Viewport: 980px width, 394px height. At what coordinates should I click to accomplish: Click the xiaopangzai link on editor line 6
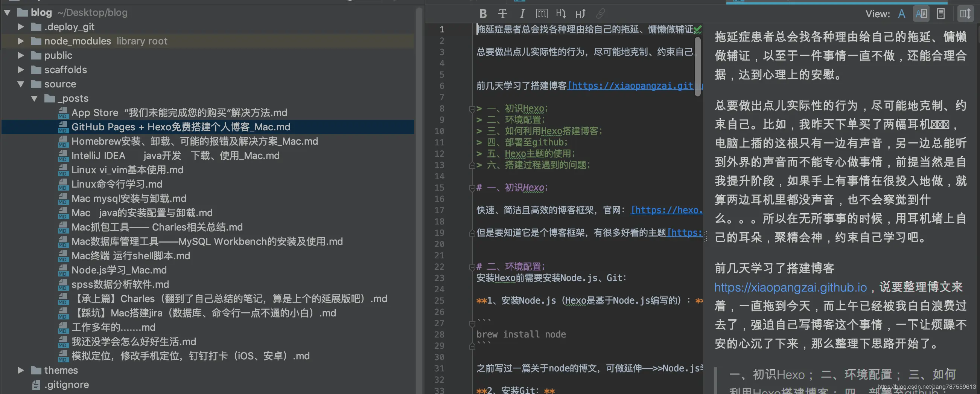(635, 86)
